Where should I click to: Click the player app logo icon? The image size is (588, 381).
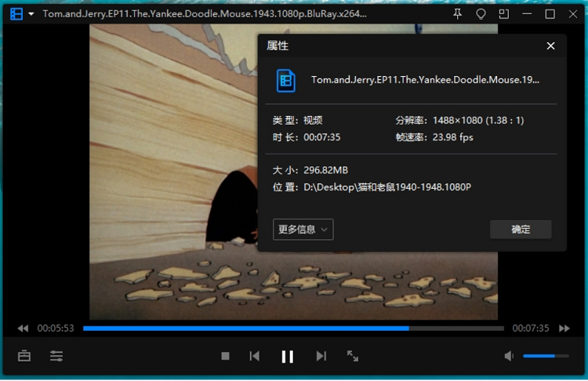[16, 14]
